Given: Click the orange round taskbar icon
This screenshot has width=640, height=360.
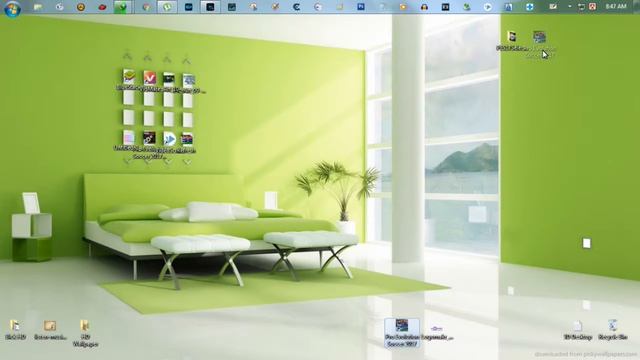Looking at the screenshot, I should click(81, 7).
